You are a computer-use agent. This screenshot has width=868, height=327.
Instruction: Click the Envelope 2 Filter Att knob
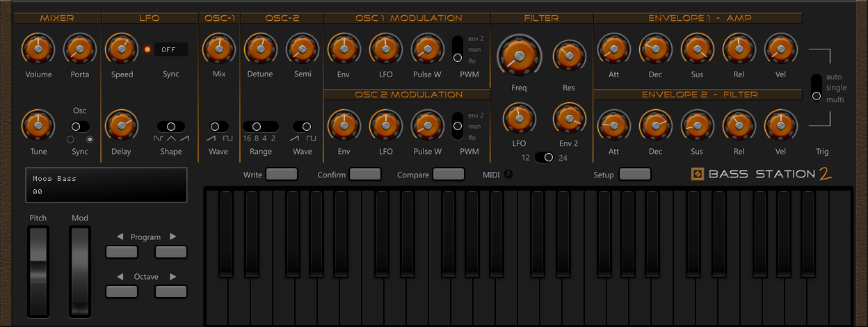pyautogui.click(x=613, y=126)
